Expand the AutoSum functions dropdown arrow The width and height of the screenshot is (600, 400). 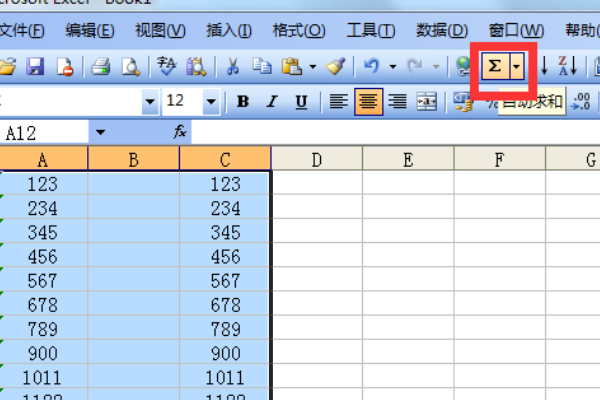point(517,66)
